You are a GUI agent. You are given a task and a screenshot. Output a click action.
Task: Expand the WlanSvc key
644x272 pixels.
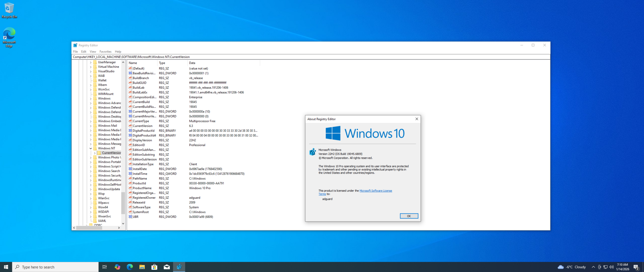(x=91, y=198)
